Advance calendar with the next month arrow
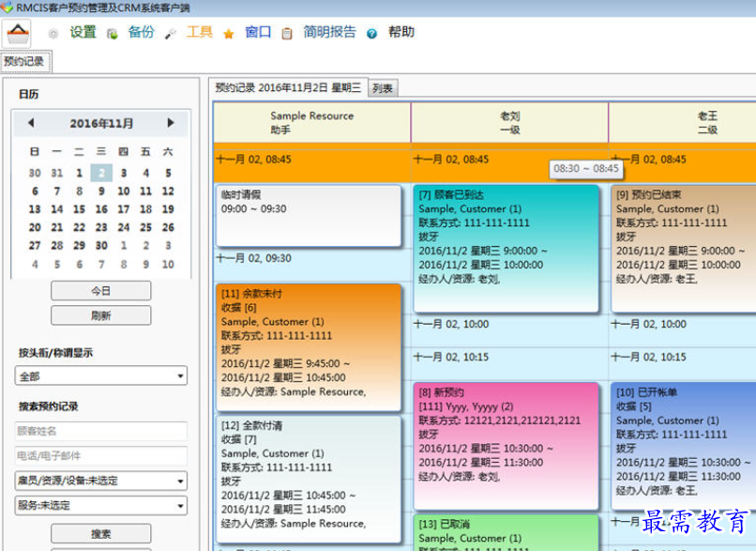This screenshot has width=756, height=551. tap(171, 122)
